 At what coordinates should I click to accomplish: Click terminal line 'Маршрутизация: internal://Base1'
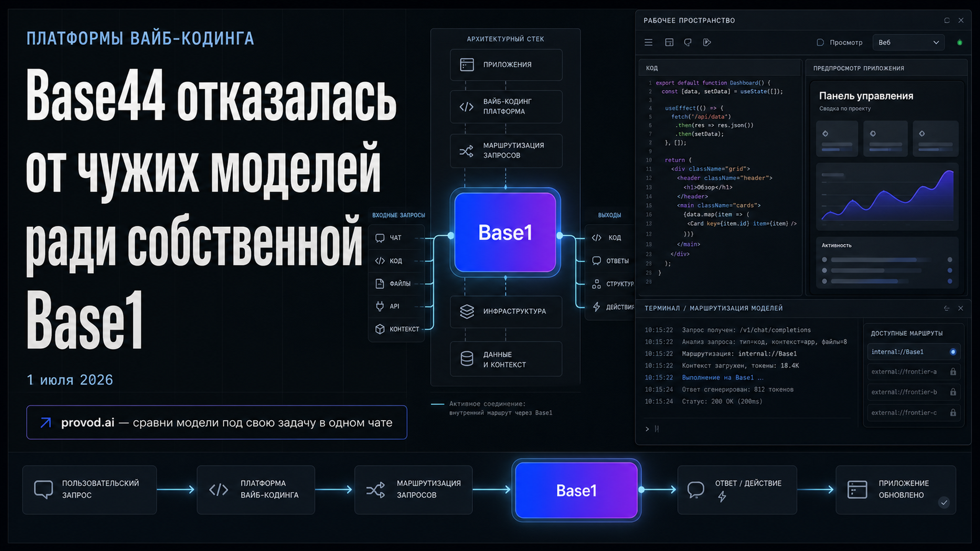(739, 354)
